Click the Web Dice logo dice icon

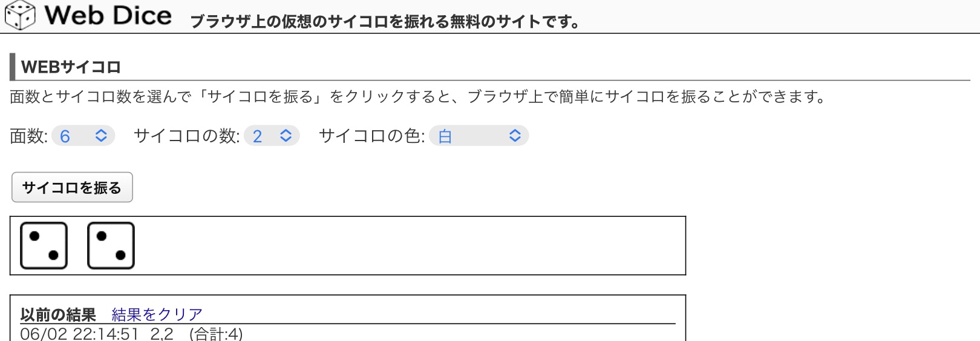20,15
